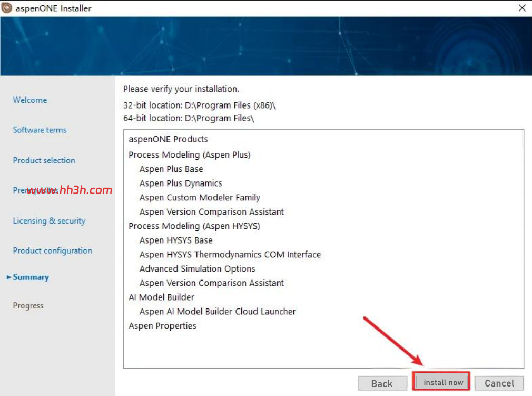Go to Product selection step
The image size is (532, 396).
(x=44, y=160)
